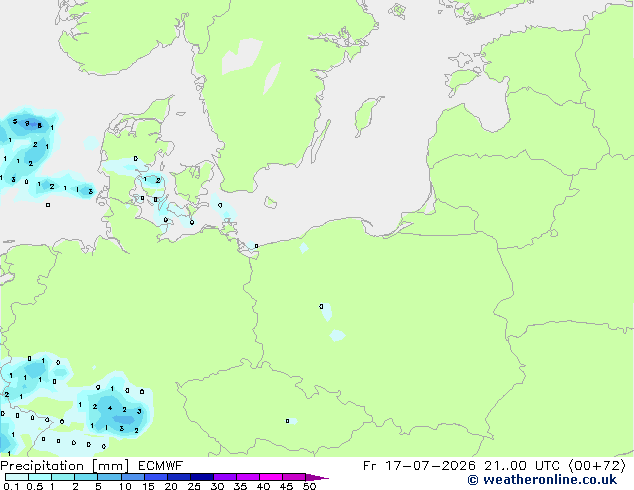Select the 20–25 mm dark blue legend swatch
This screenshot has height=490, width=634.
click(x=179, y=477)
